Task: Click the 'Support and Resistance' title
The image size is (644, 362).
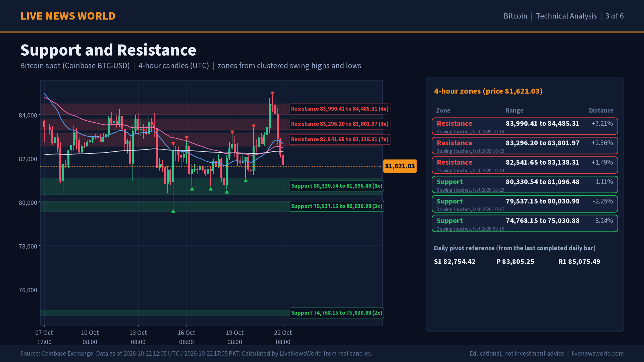Action: click(108, 50)
